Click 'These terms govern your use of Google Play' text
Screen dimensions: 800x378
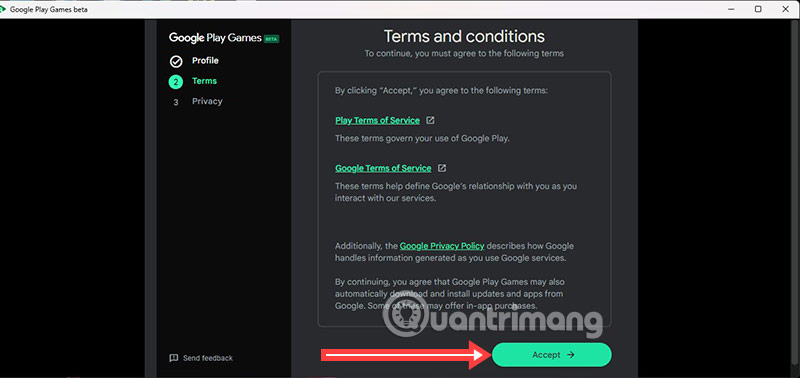[422, 138]
